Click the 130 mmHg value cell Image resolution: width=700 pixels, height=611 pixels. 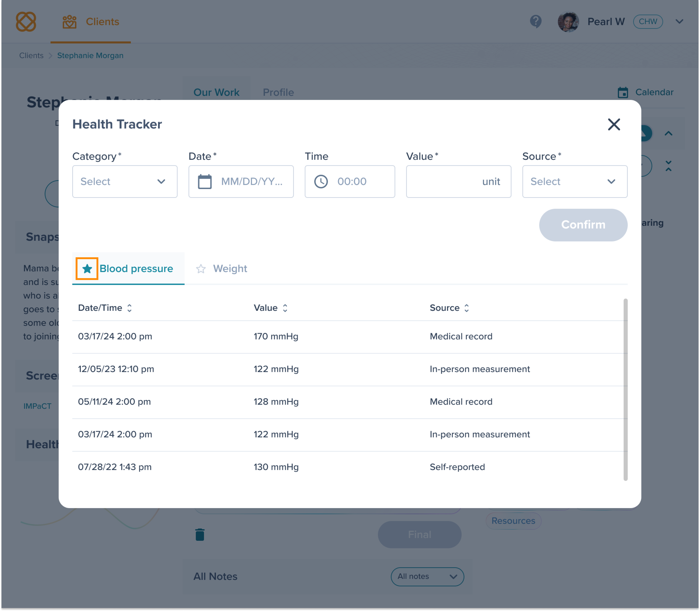pos(276,467)
